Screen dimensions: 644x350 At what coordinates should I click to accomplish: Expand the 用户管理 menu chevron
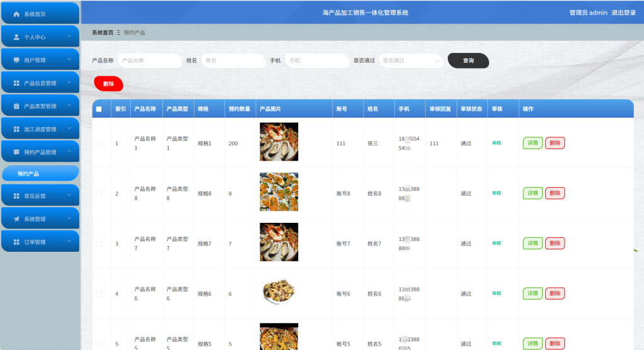coord(69,60)
